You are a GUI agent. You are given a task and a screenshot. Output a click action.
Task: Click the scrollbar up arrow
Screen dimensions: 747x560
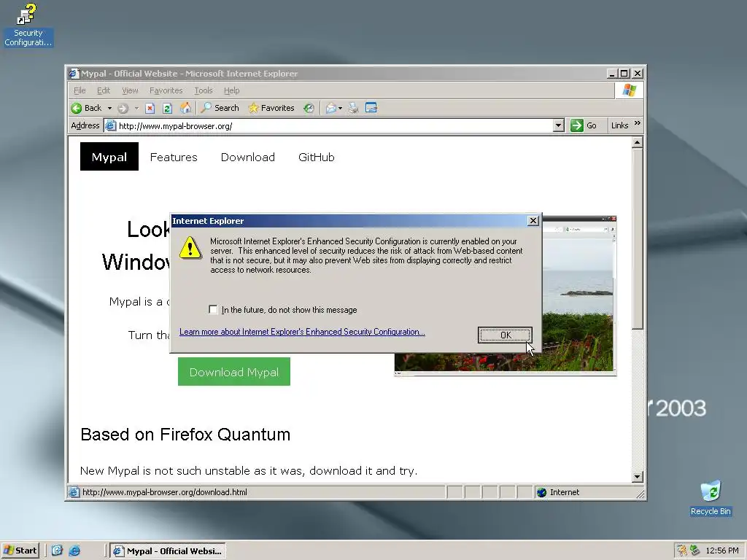[x=638, y=142]
